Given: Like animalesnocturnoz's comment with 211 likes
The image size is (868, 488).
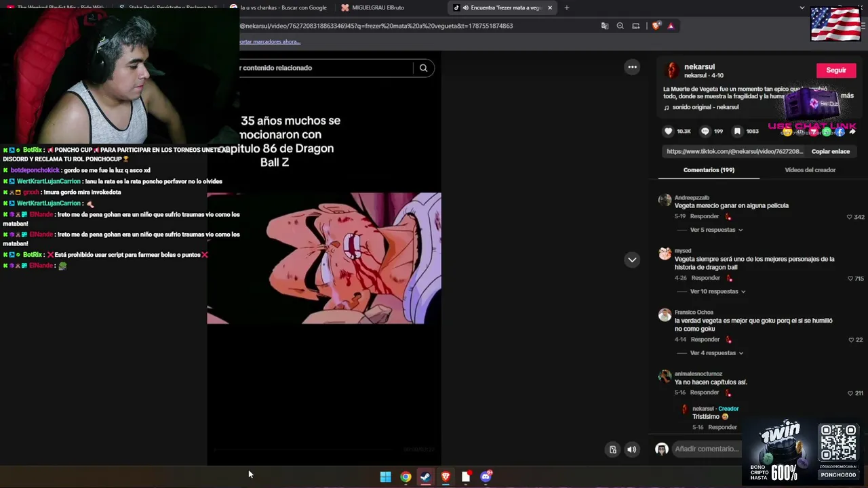Looking at the screenshot, I should [x=850, y=393].
